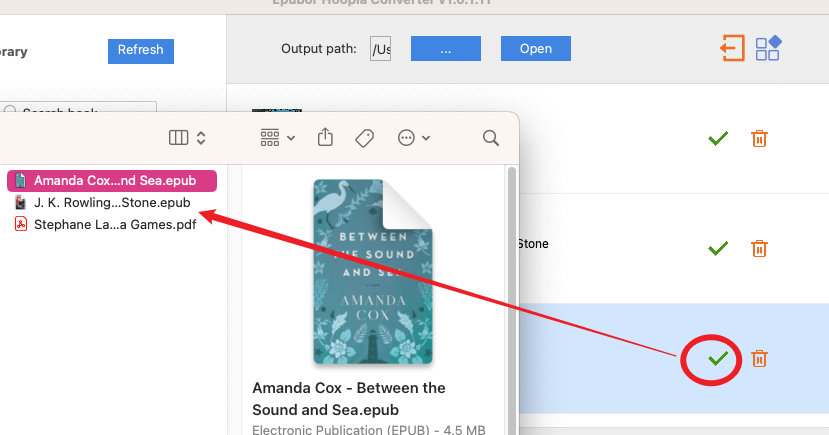Select Stephane La...a Games.pdf file
The height and width of the screenshot is (435, 829).
(x=112, y=225)
